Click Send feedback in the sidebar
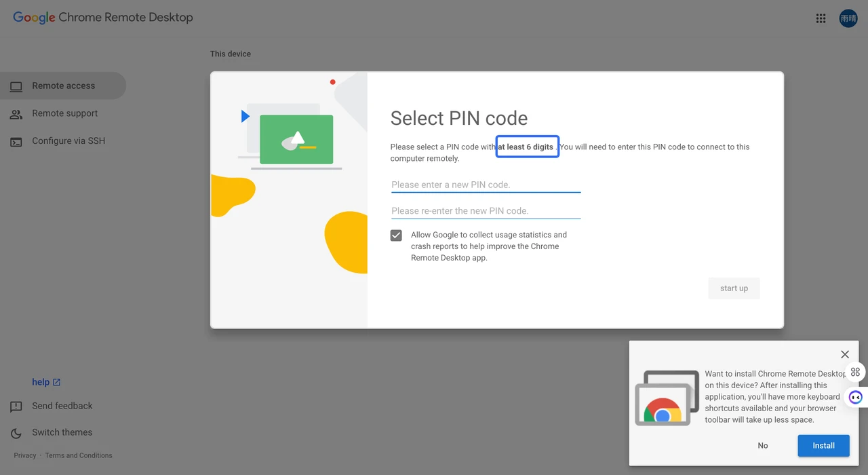 click(x=62, y=406)
